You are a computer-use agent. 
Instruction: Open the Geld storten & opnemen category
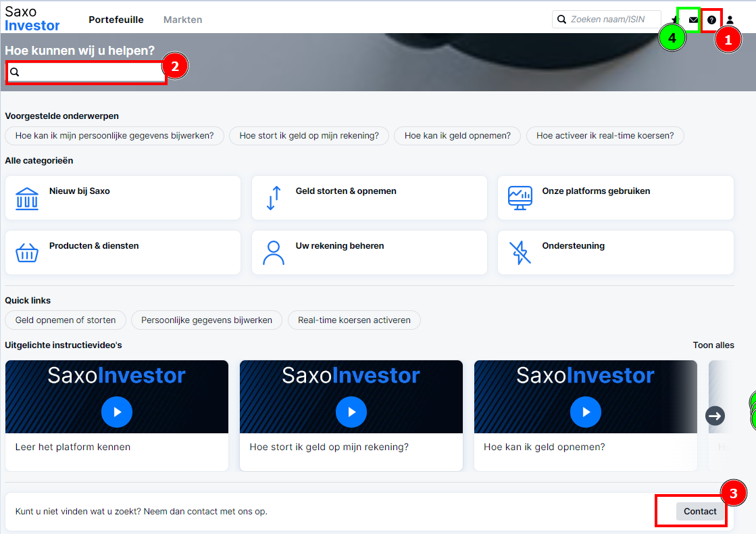(x=370, y=198)
